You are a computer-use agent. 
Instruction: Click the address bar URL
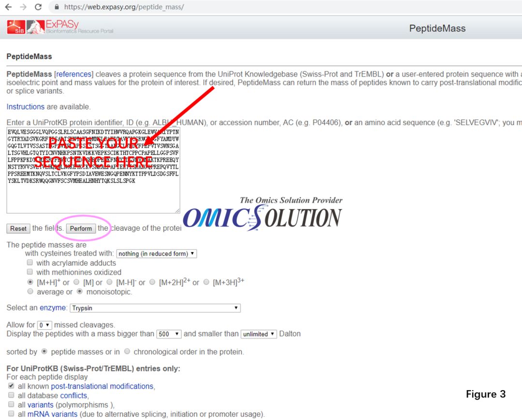coord(124,7)
